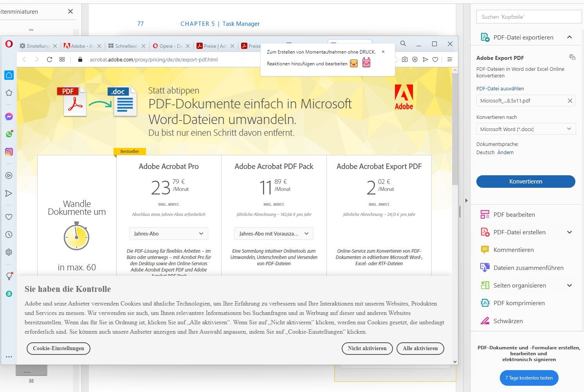Open Instagram in the Opera sidebar
Screen dimensions: 584x392
pyautogui.click(x=9, y=152)
